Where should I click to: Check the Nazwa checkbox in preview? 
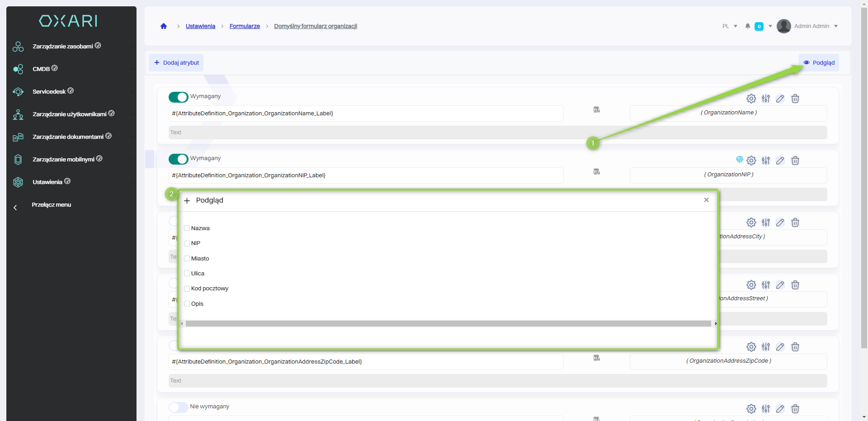tap(187, 228)
